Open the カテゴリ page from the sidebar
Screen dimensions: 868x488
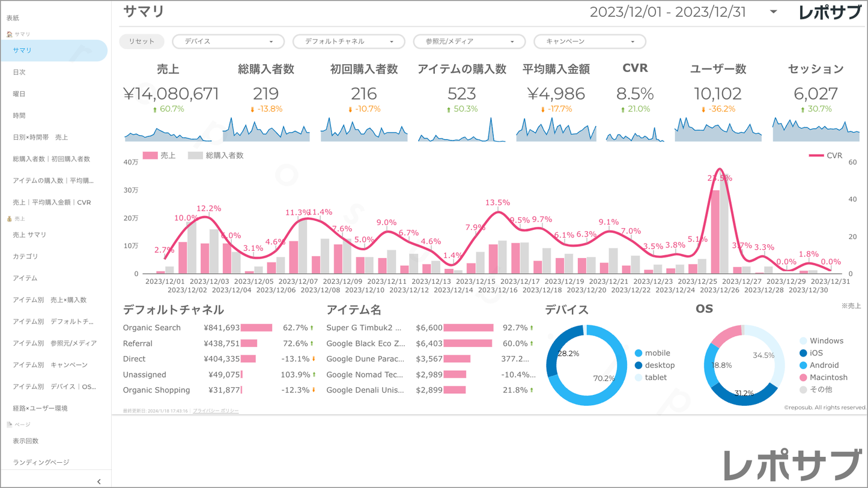coord(25,256)
